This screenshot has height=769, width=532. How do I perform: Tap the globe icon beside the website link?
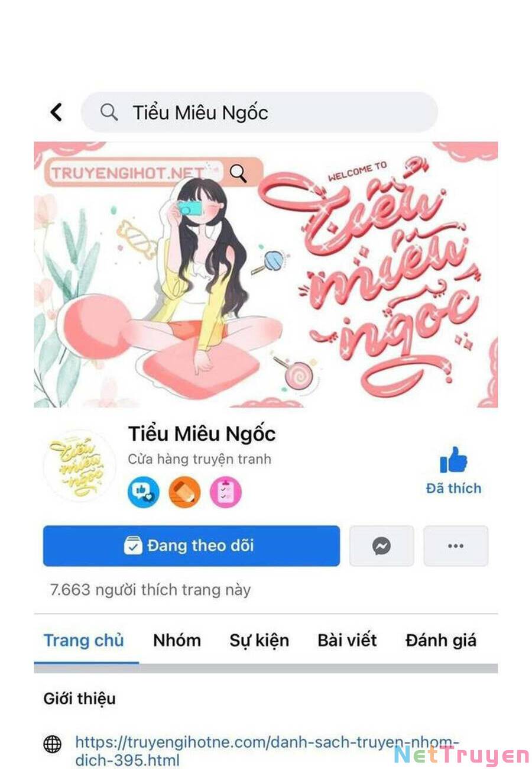pos(53,744)
